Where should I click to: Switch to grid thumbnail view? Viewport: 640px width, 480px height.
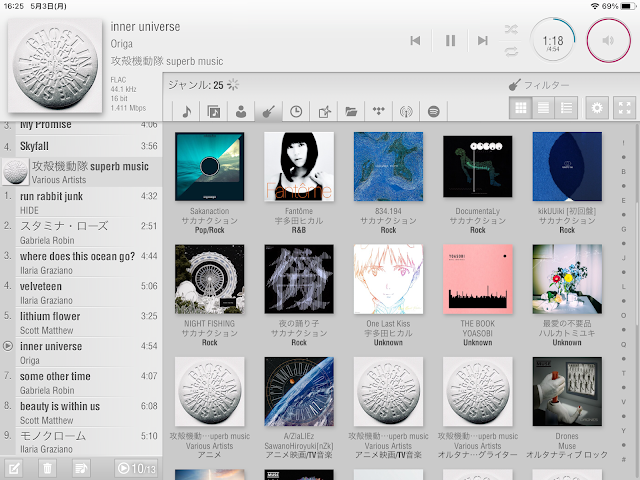coord(520,108)
